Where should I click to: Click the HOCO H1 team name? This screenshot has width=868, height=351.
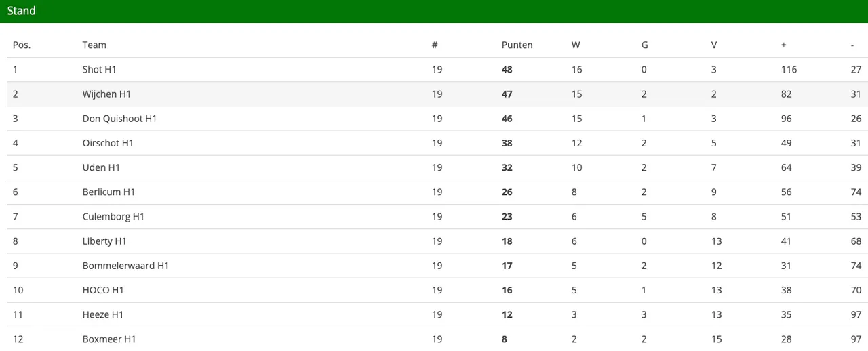pyautogui.click(x=103, y=290)
